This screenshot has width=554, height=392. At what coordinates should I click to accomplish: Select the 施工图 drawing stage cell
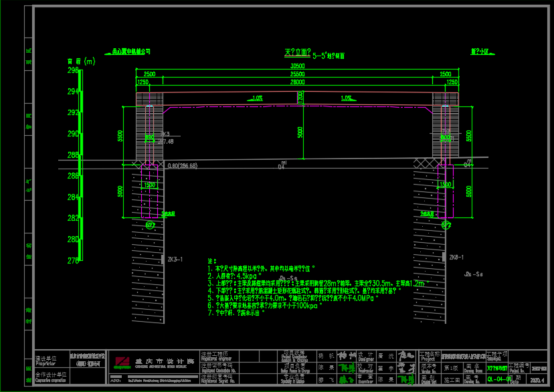point(451,379)
